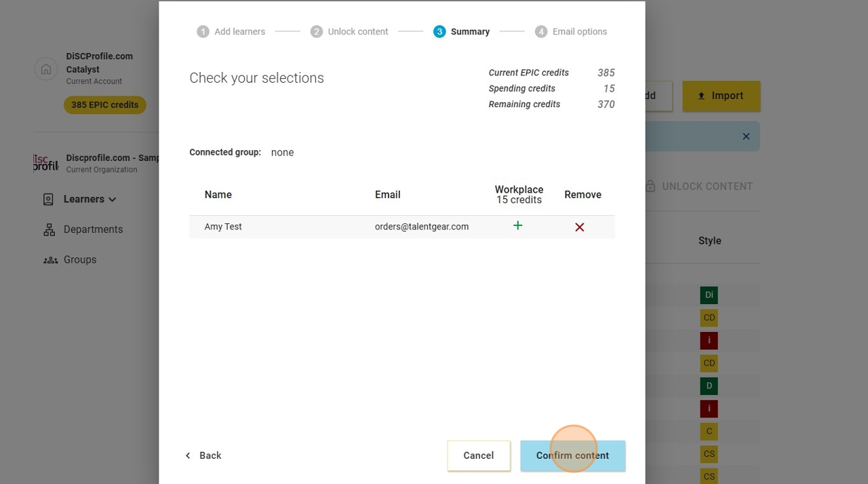The width and height of the screenshot is (868, 484).
Task: Click the Remaining credits value 370
Action: 606,104
